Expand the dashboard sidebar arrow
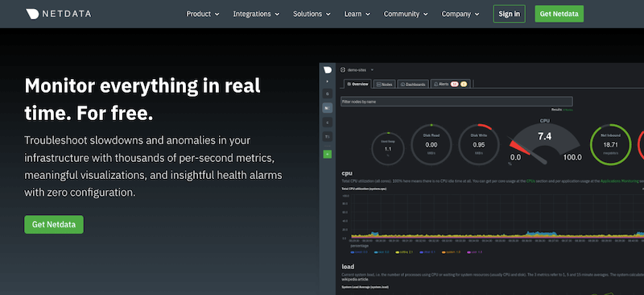This screenshot has width=644, height=295. coord(328,81)
